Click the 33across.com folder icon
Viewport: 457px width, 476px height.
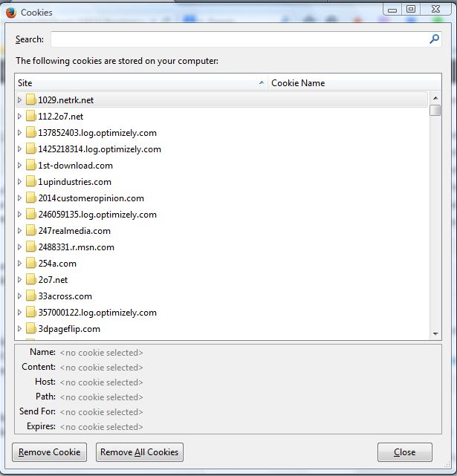coord(30,296)
